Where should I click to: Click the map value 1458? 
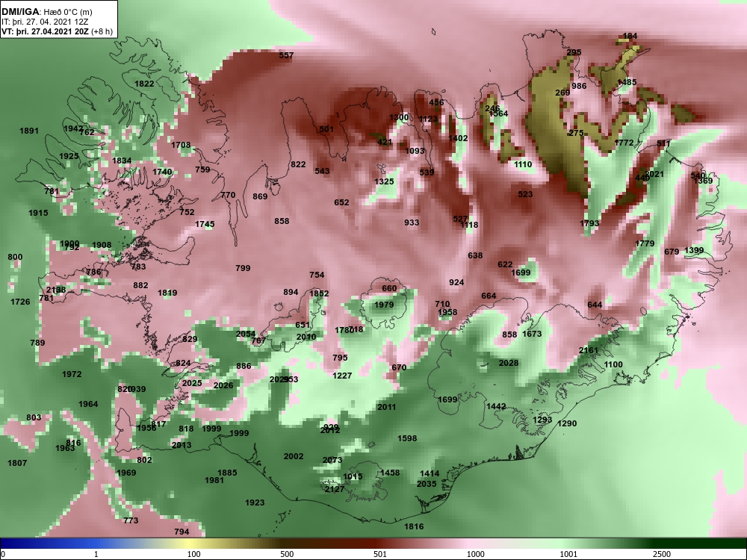390,473
